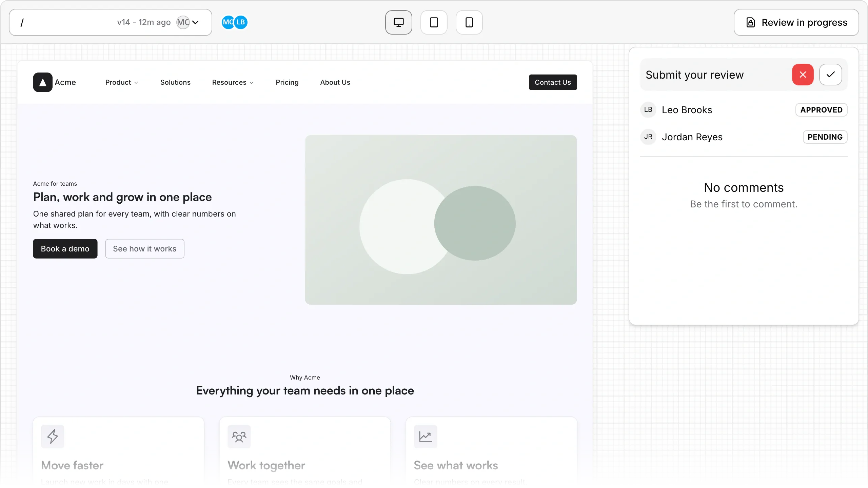Click the 'Work together' card title
868x488 pixels.
[266, 465]
